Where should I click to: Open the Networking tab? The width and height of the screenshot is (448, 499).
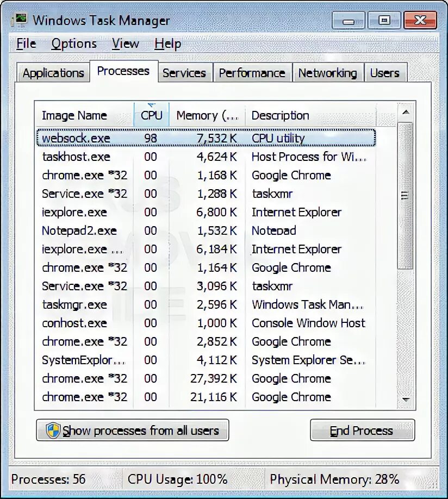[x=328, y=73]
